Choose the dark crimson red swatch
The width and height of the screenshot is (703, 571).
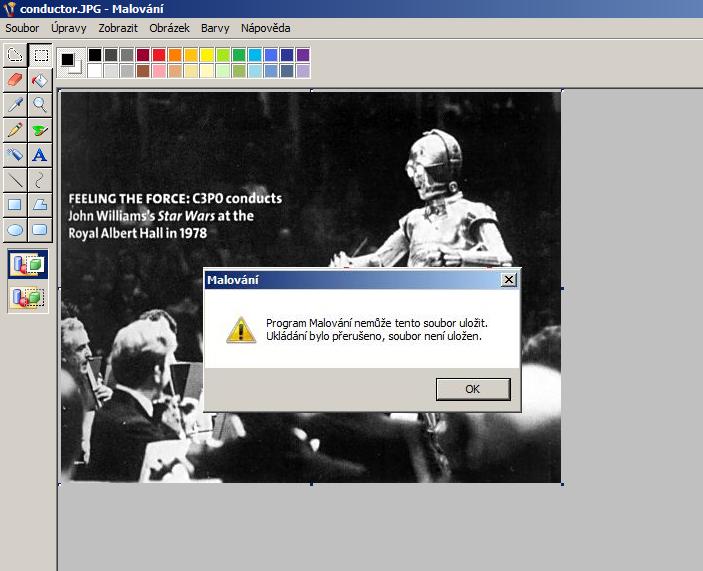click(x=143, y=55)
